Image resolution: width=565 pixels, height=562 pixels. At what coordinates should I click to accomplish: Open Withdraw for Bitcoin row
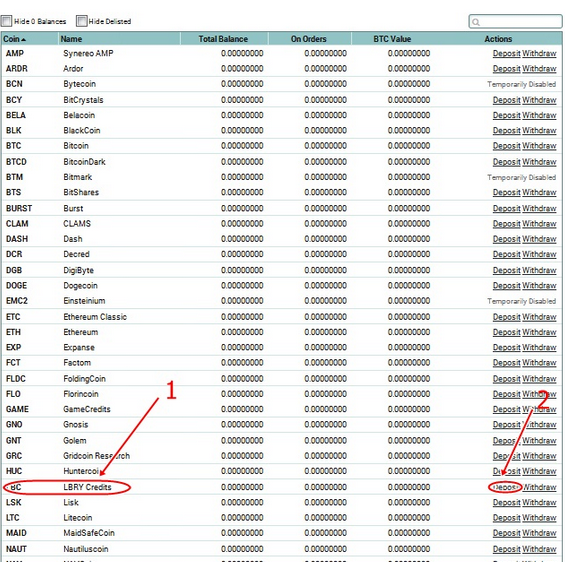[x=539, y=146]
